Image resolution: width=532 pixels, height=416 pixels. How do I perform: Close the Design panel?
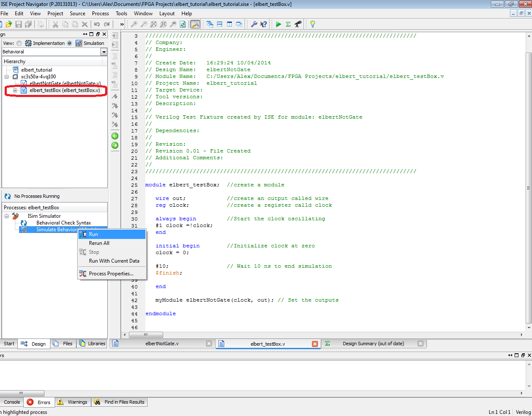(x=104, y=34)
